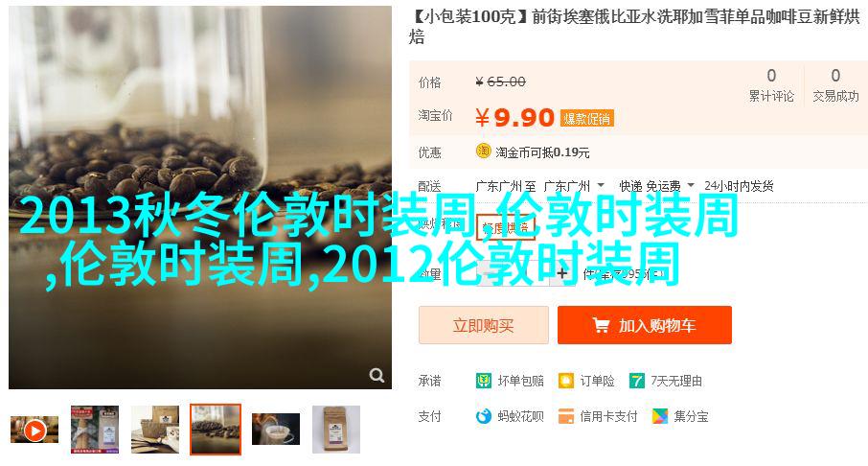The image size is (868, 466).
Task: Click the 信用卡支付 card icon
Action: click(x=566, y=416)
